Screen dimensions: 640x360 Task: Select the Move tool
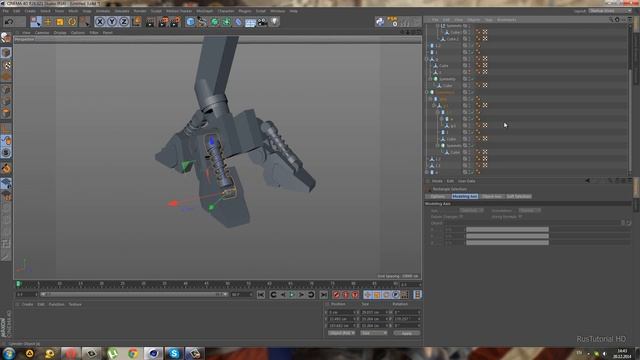tap(48, 22)
